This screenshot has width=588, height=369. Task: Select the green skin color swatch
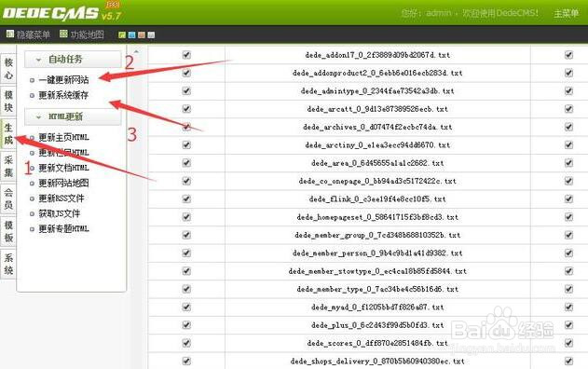122,34
